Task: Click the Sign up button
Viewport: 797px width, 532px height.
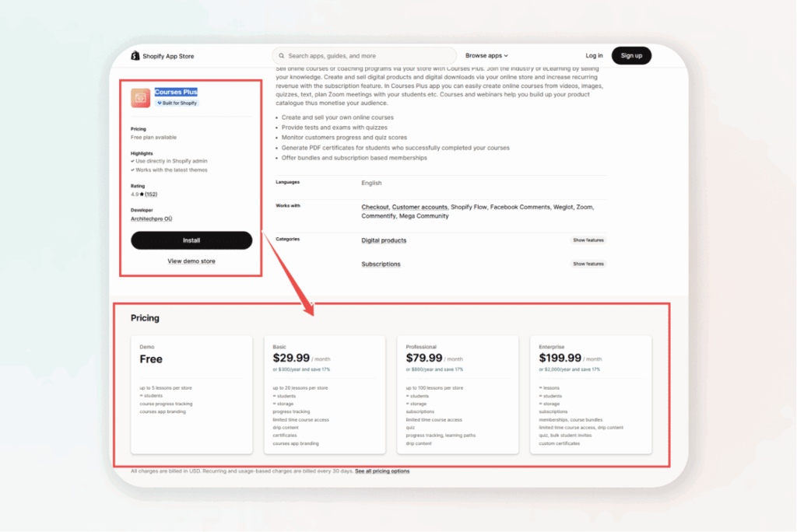Action: pos(631,55)
